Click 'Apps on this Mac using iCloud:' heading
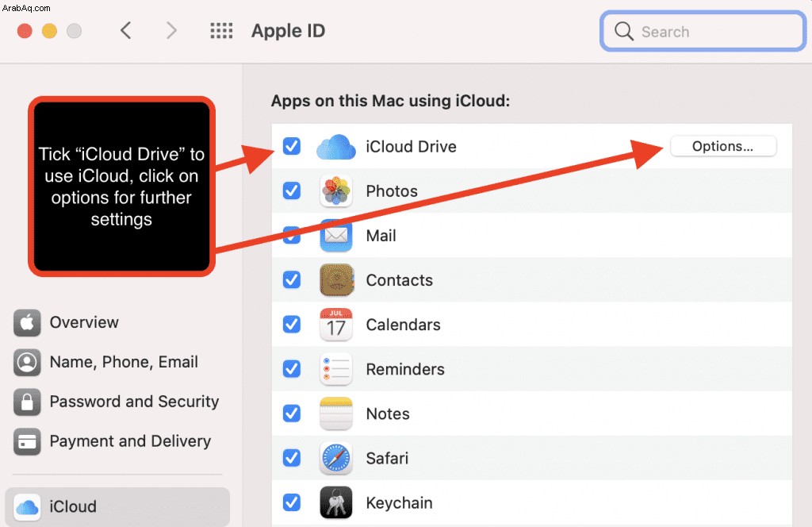 390,101
